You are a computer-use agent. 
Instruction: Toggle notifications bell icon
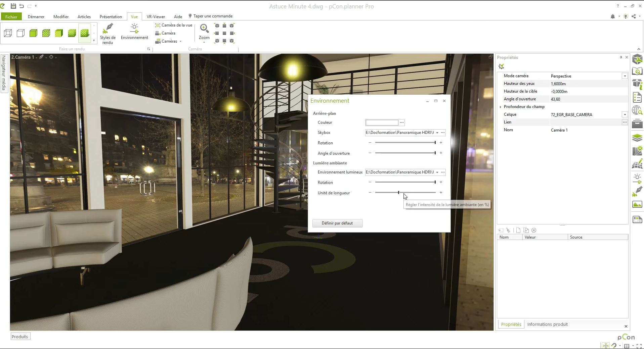612,16
